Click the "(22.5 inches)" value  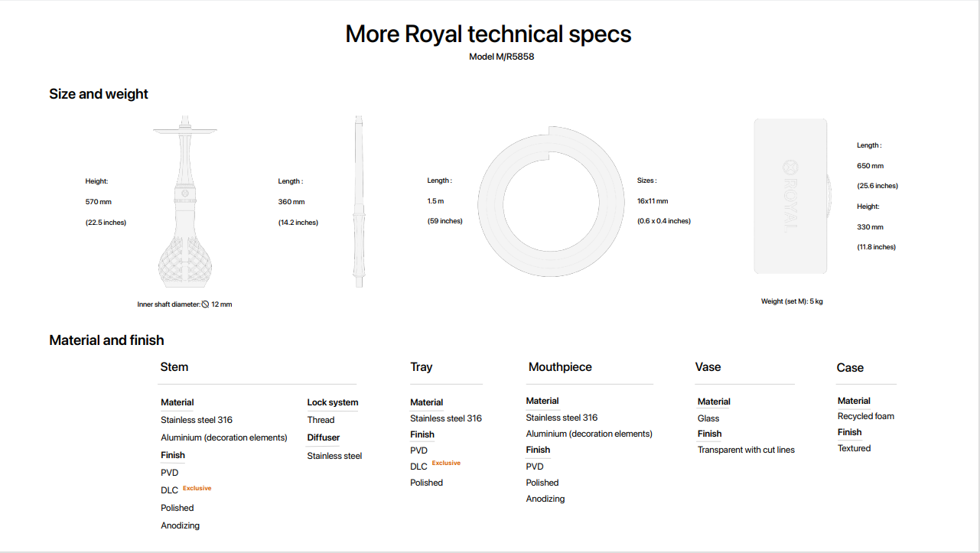106,223
